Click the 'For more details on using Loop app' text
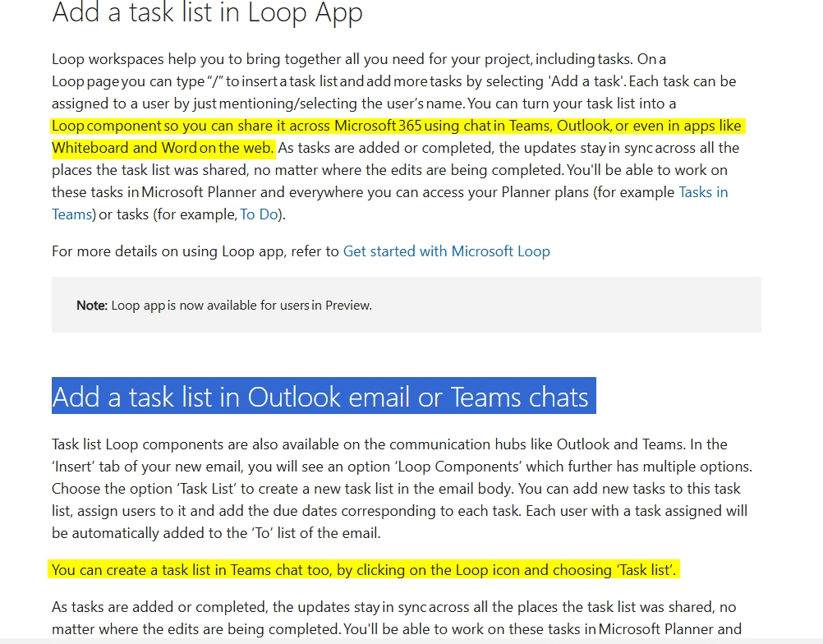This screenshot has width=823, height=644. 195,251
